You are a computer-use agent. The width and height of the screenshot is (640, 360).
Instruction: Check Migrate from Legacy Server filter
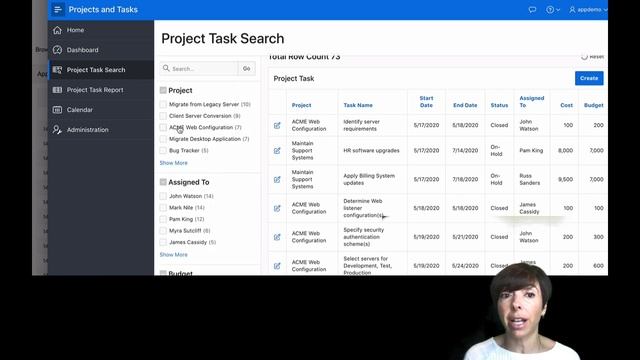pos(163,104)
